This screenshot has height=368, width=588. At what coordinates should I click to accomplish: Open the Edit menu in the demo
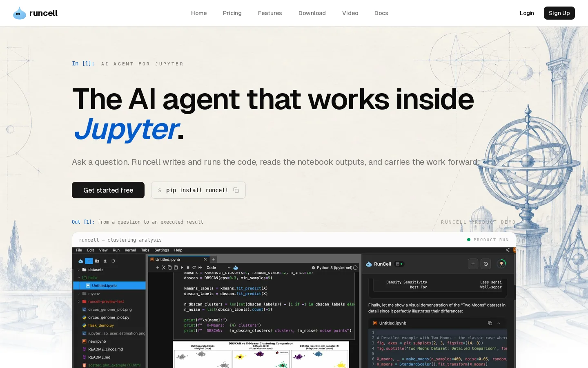91,250
